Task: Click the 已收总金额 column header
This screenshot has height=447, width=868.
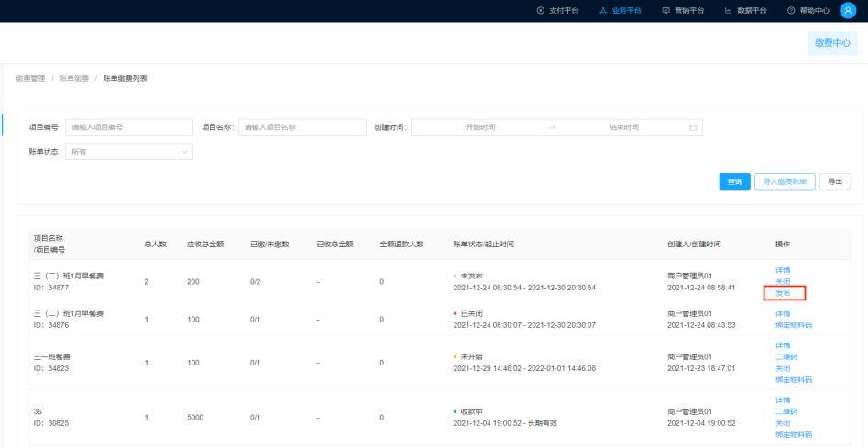Action: [x=335, y=244]
